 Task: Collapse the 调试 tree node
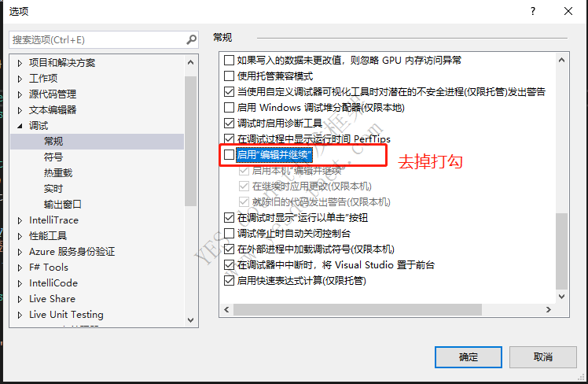point(20,126)
